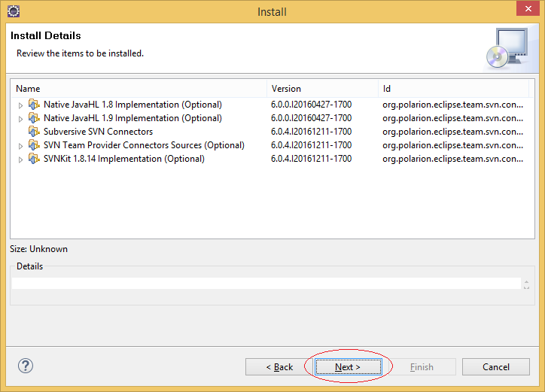
Task: Click inside the Details text area
Action: coord(266,283)
